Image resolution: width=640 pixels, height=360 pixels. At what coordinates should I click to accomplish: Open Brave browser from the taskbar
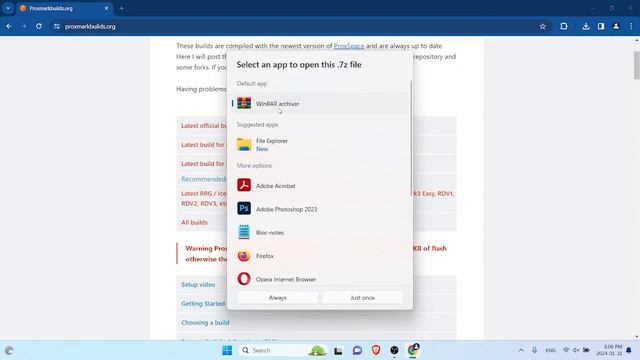(x=376, y=350)
